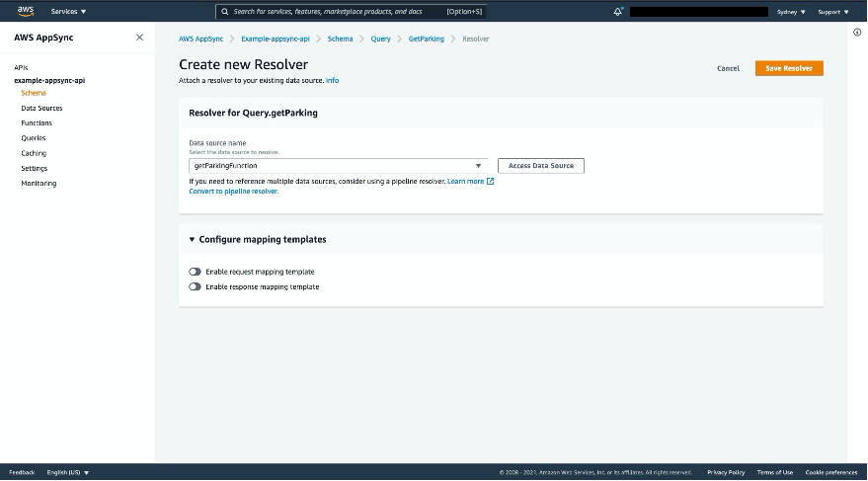The height and width of the screenshot is (481, 868).
Task: Click the Cancel button
Action: [x=728, y=68]
